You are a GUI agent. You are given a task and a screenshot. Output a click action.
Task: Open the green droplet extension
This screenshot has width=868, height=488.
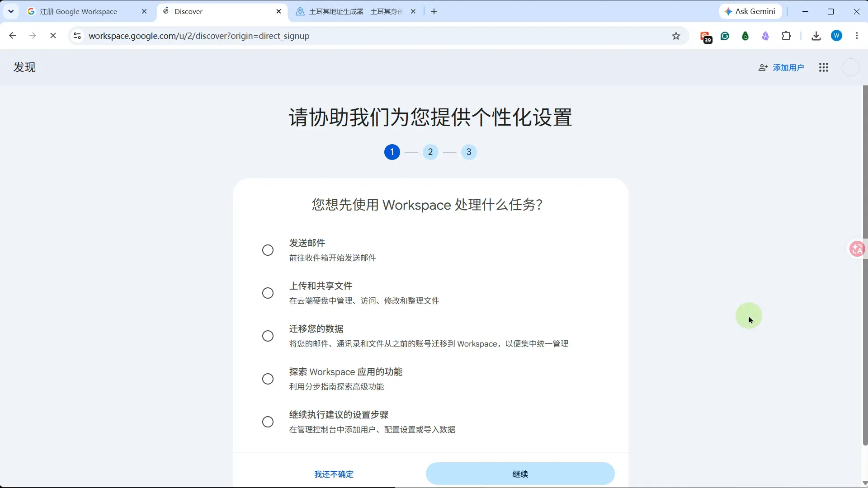[745, 36]
